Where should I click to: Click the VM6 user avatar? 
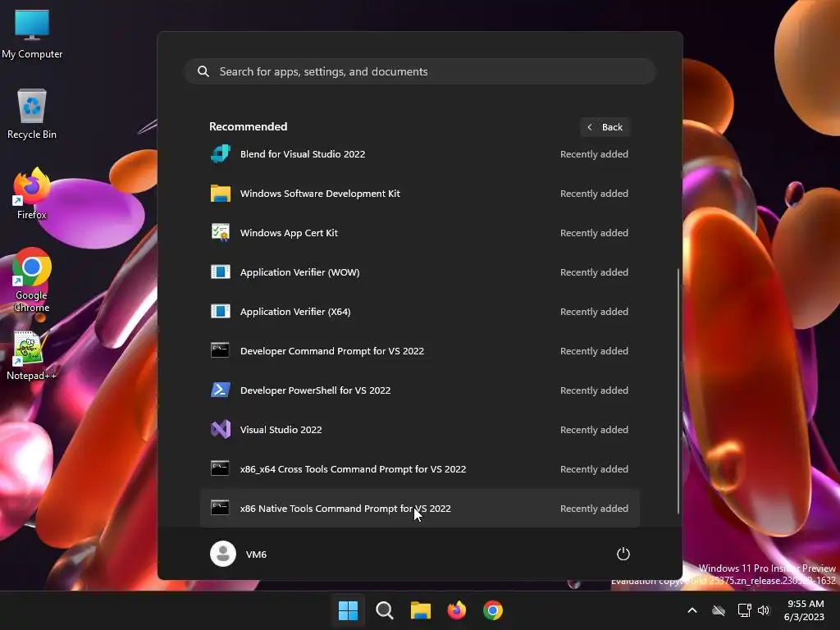[x=223, y=554]
